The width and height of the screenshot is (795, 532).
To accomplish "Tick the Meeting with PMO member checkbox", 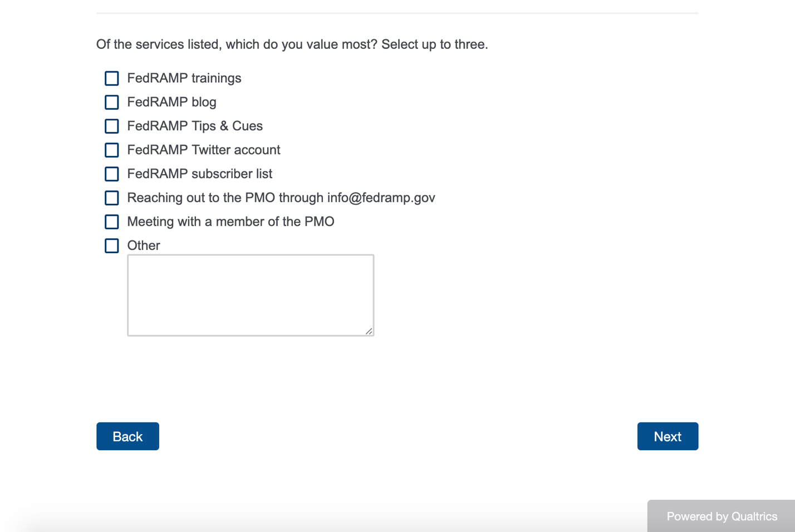I will [x=112, y=222].
